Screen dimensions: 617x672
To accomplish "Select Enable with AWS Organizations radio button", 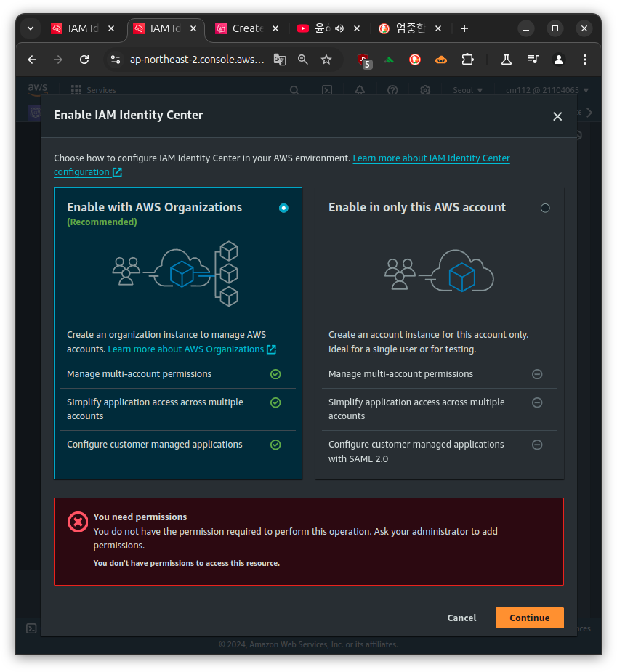I will coord(283,208).
